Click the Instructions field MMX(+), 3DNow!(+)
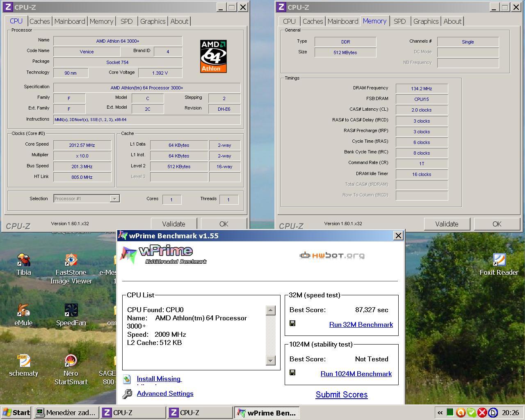This screenshot has width=525, height=420. point(147,120)
